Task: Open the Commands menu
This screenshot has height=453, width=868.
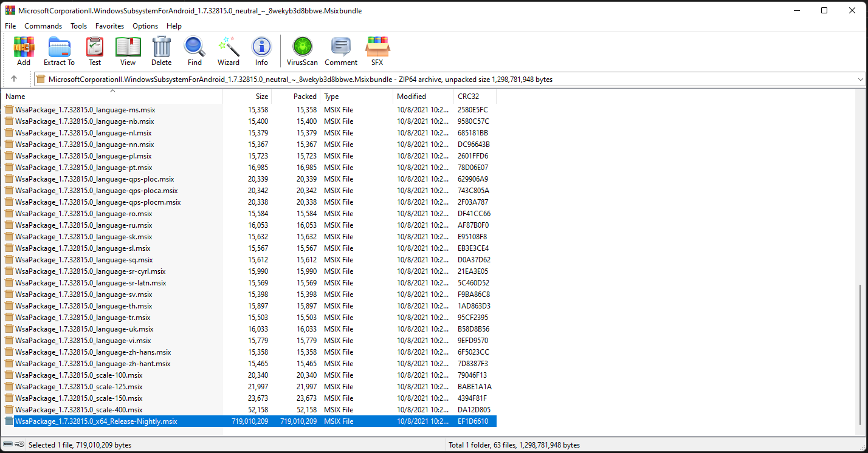Action: (x=43, y=26)
